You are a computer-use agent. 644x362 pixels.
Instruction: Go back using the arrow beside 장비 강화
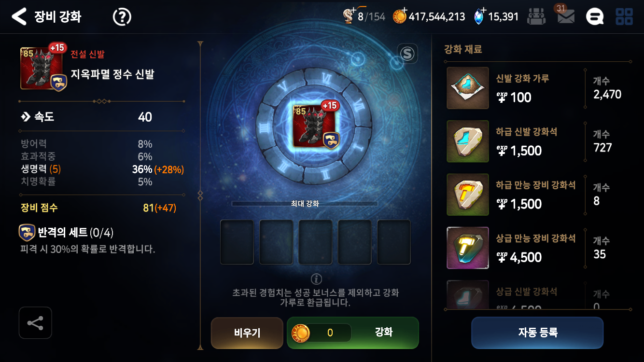[x=19, y=17]
